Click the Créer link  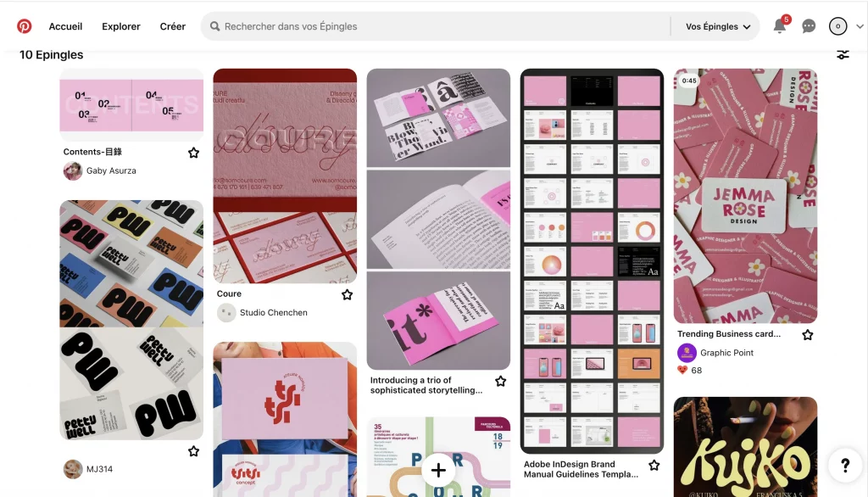(173, 26)
